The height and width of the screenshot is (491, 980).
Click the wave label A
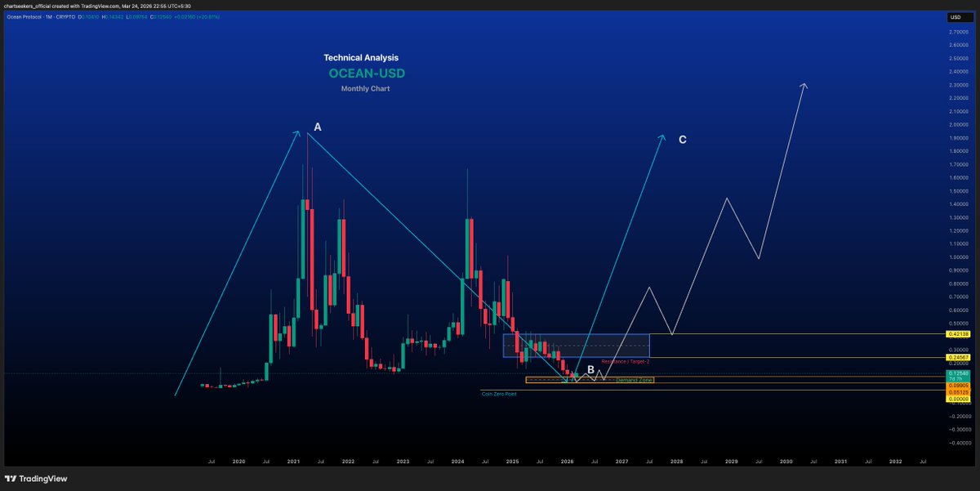(x=318, y=127)
